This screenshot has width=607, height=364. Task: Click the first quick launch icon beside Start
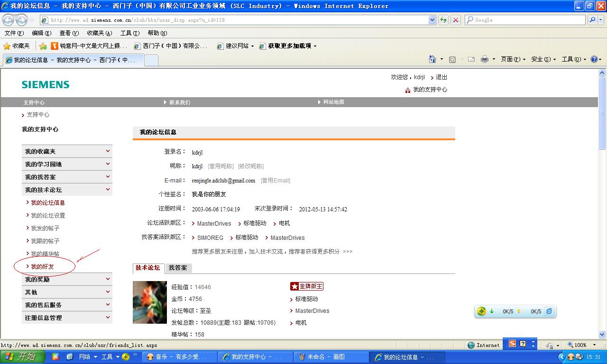click(55, 357)
